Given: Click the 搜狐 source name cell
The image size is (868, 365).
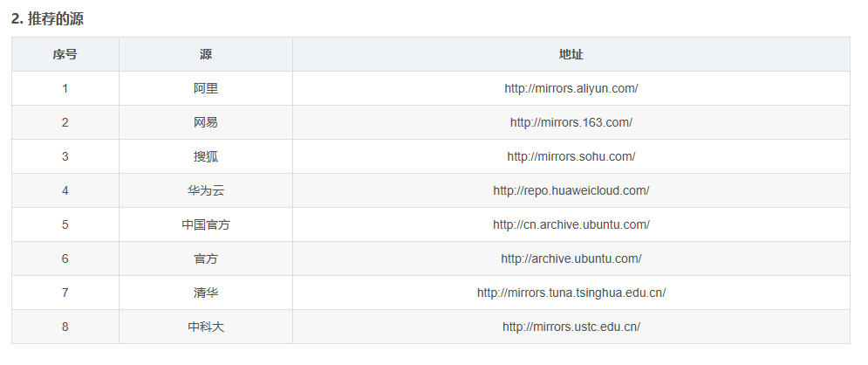Looking at the screenshot, I should point(206,156).
